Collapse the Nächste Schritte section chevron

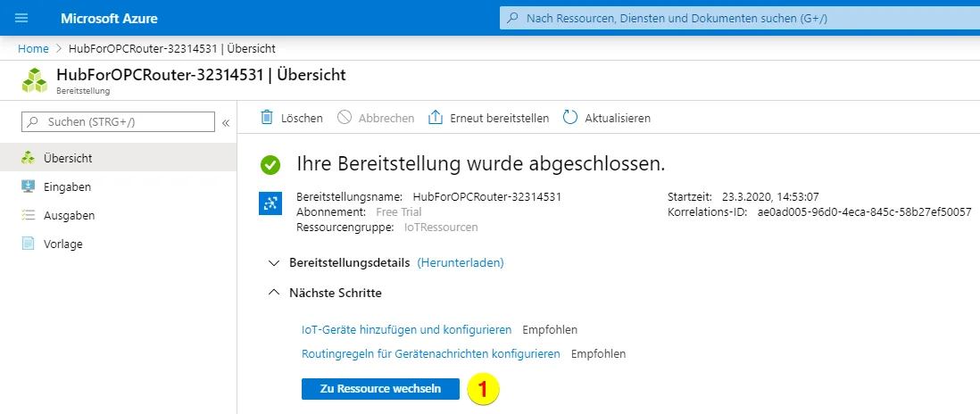274,293
